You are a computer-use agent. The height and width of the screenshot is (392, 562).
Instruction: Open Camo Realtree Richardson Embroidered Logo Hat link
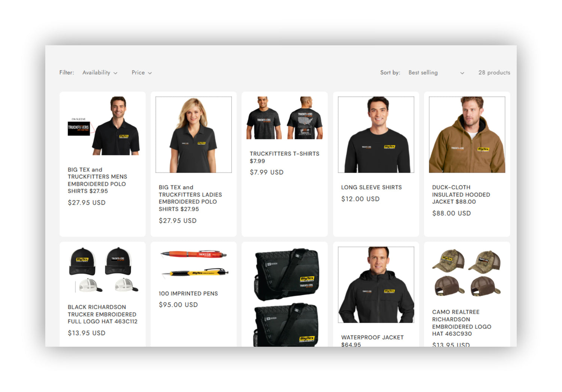pos(462,323)
